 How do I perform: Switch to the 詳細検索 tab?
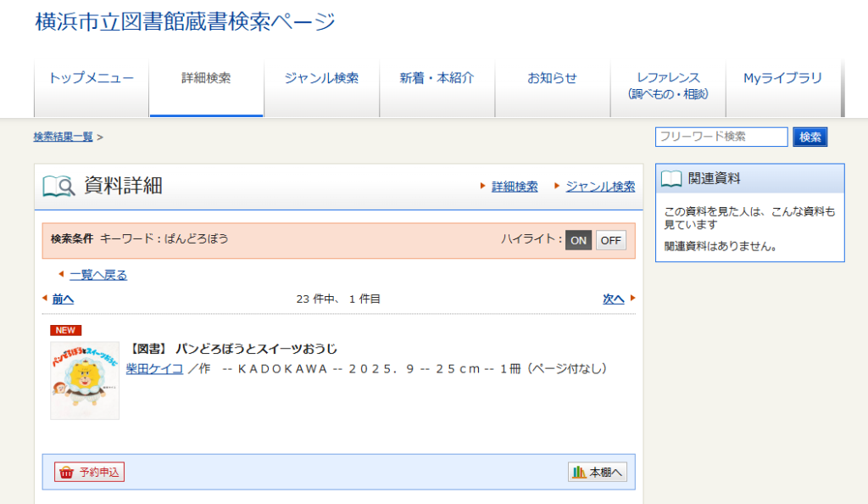click(206, 79)
